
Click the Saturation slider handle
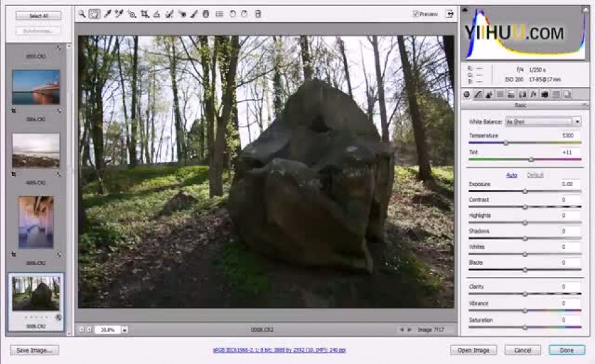(x=525, y=327)
